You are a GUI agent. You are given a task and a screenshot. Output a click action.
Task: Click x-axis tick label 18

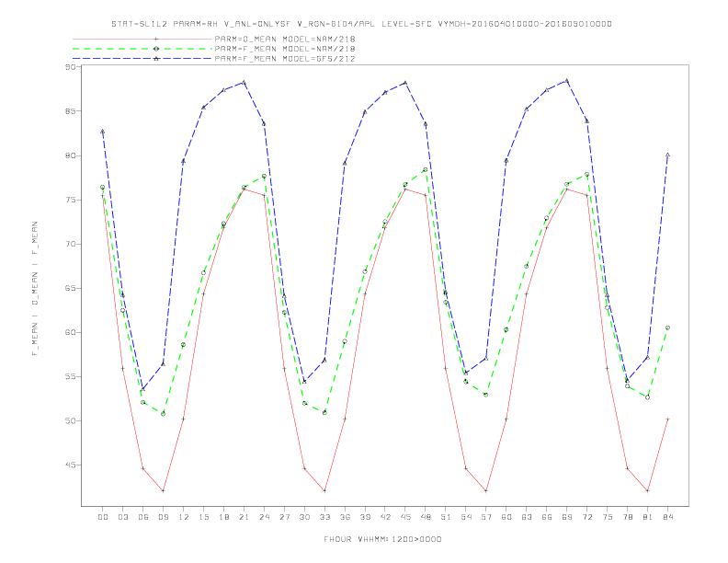pyautogui.click(x=223, y=517)
